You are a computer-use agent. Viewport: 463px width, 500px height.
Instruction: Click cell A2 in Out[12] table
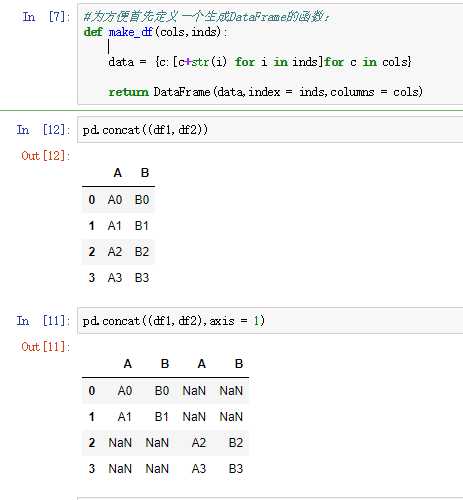point(115,252)
